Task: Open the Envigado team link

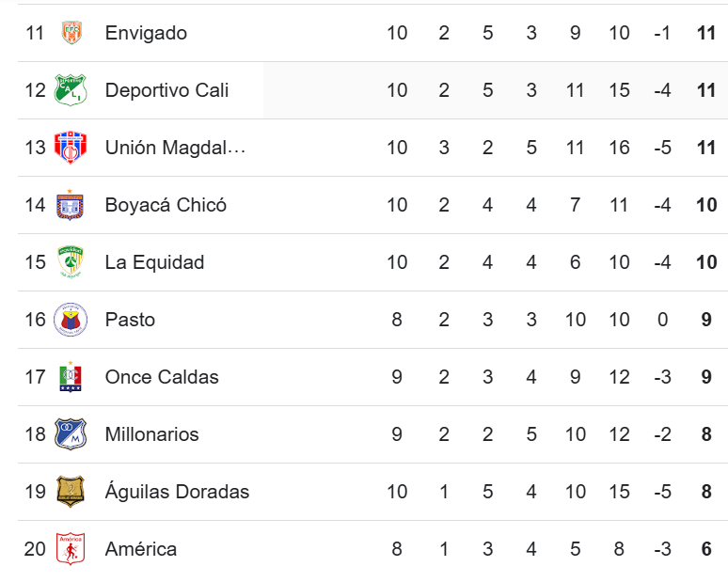Action: (146, 33)
